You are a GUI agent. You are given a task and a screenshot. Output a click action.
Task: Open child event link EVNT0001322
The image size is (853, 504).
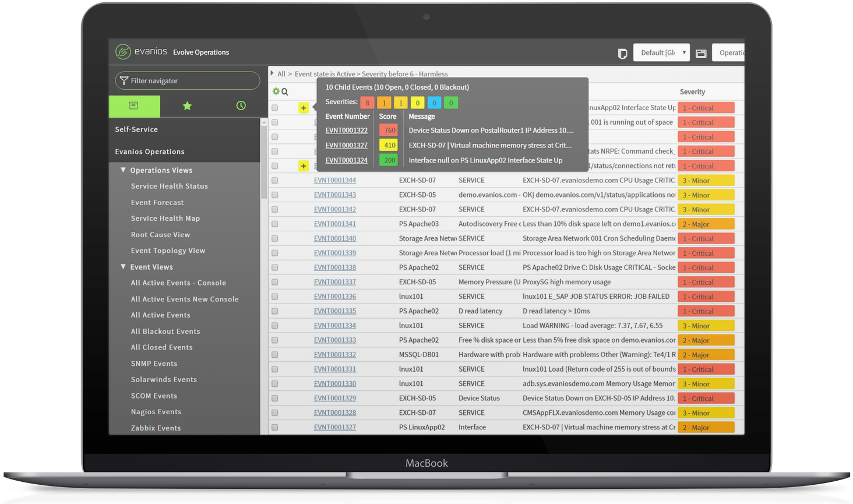click(346, 130)
